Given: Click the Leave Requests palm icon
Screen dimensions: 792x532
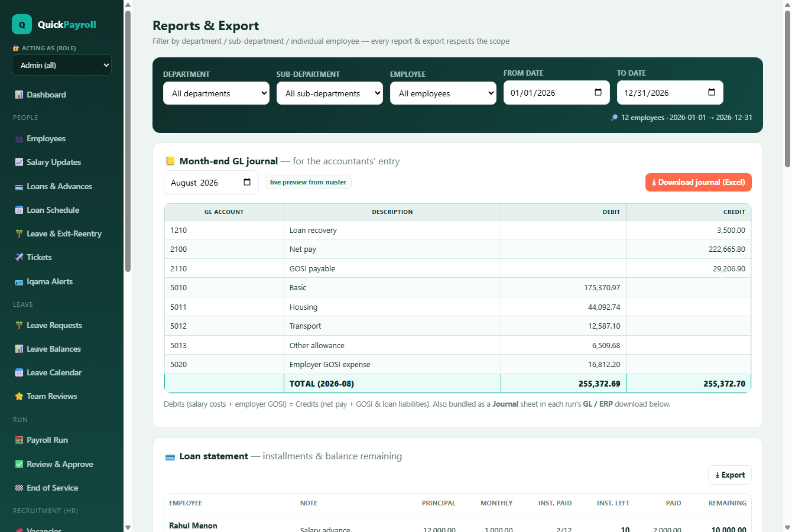Looking at the screenshot, I should tap(19, 326).
